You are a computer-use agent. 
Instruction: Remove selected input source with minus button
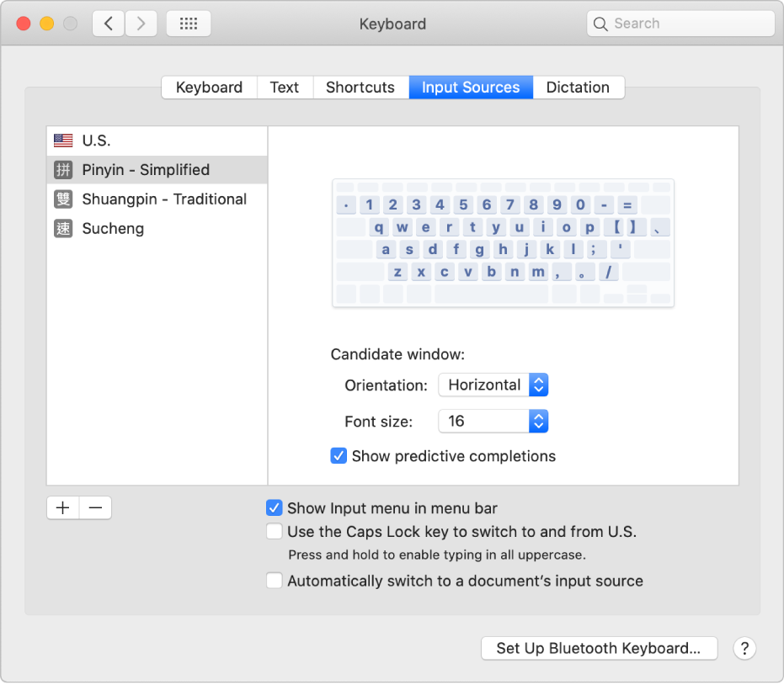(x=95, y=508)
